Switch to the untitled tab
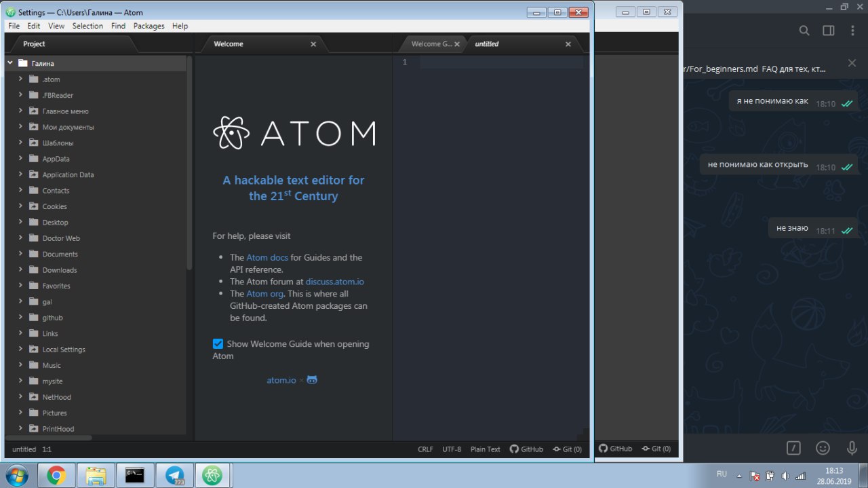 (x=522, y=44)
